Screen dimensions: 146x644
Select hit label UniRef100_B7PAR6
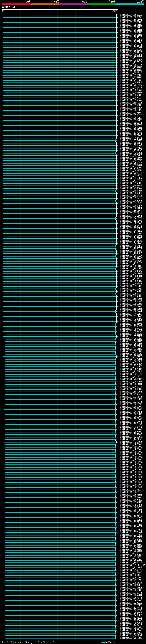click(x=131, y=605)
